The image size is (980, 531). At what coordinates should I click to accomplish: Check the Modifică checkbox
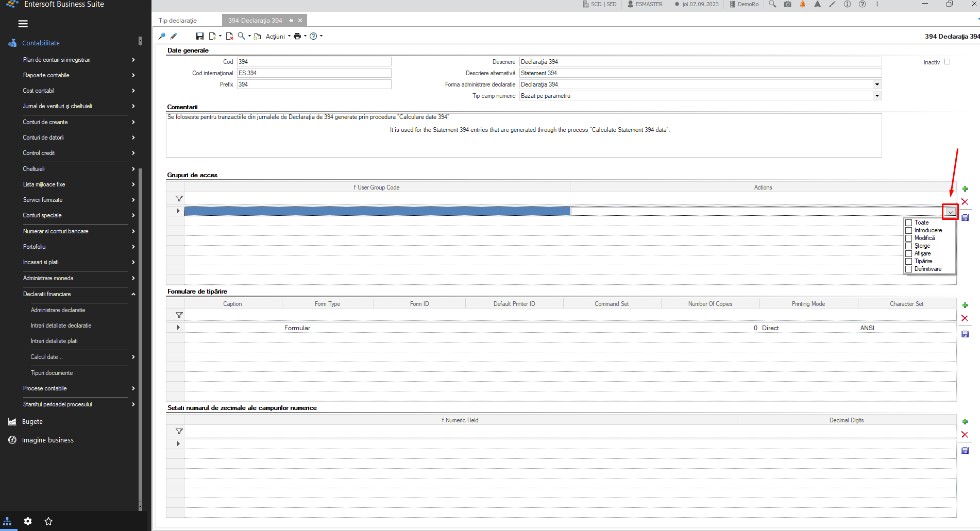pos(909,238)
